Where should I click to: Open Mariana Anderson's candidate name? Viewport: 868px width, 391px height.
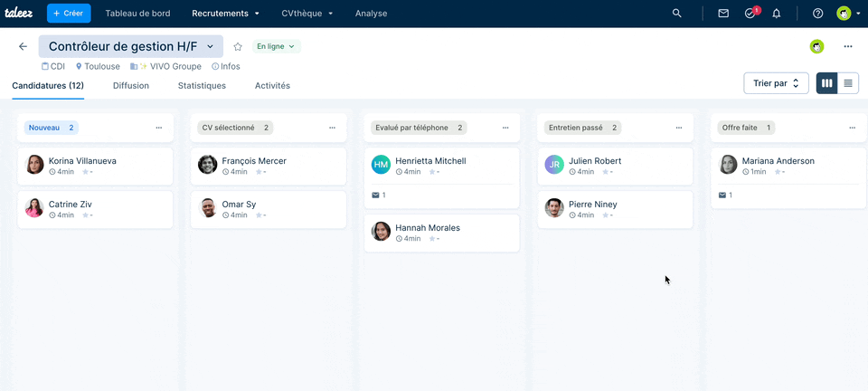778,161
